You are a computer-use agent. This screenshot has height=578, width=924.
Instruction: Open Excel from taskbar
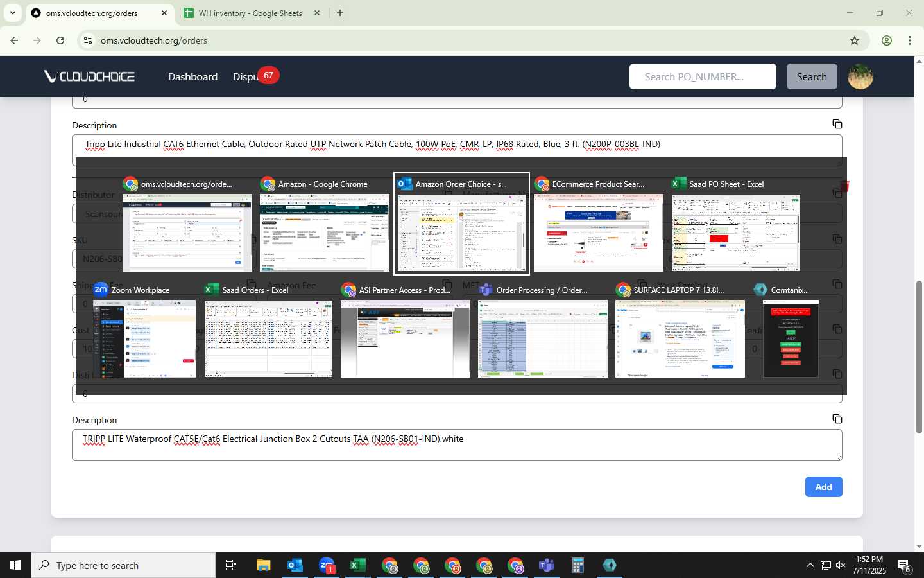pyautogui.click(x=358, y=565)
